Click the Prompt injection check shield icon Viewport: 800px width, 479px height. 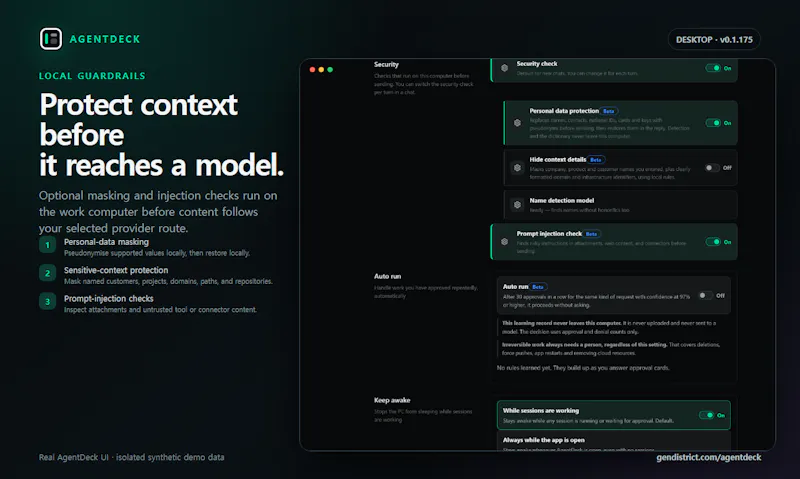pos(504,242)
